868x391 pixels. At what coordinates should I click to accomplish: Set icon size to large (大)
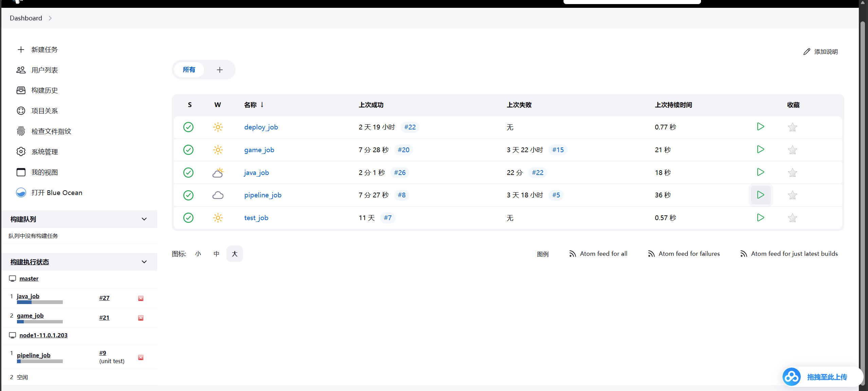(235, 254)
